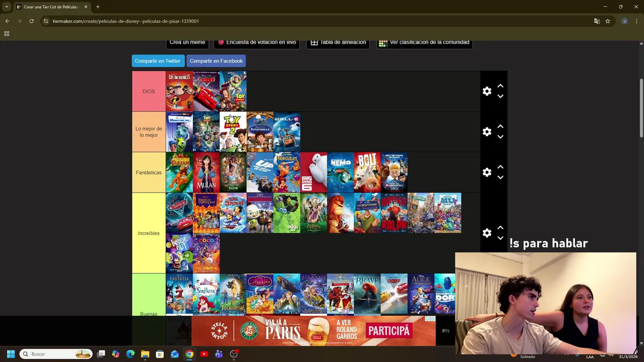This screenshot has width=644, height=362.
Task: Open the Google Translate page icon
Action: click(597, 21)
